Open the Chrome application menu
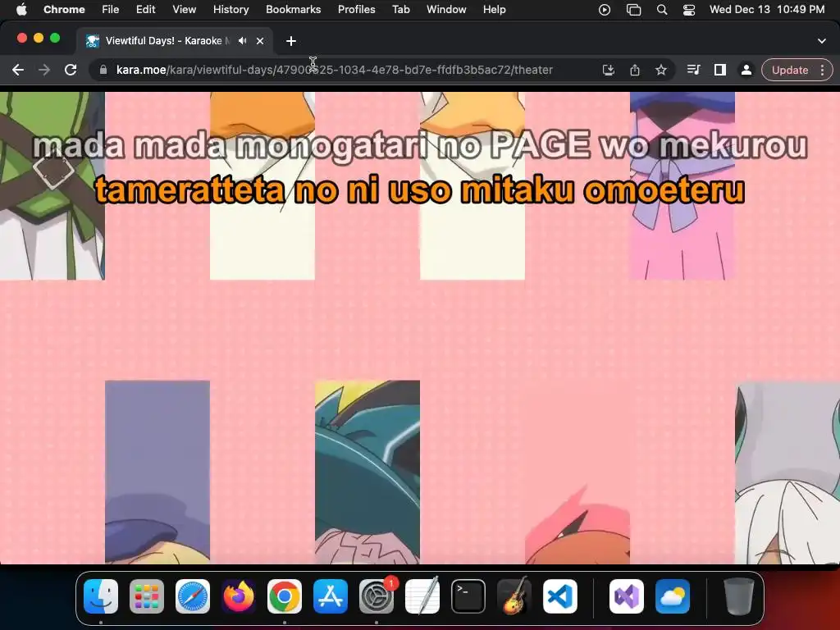Image resolution: width=840 pixels, height=630 pixels. [x=64, y=10]
